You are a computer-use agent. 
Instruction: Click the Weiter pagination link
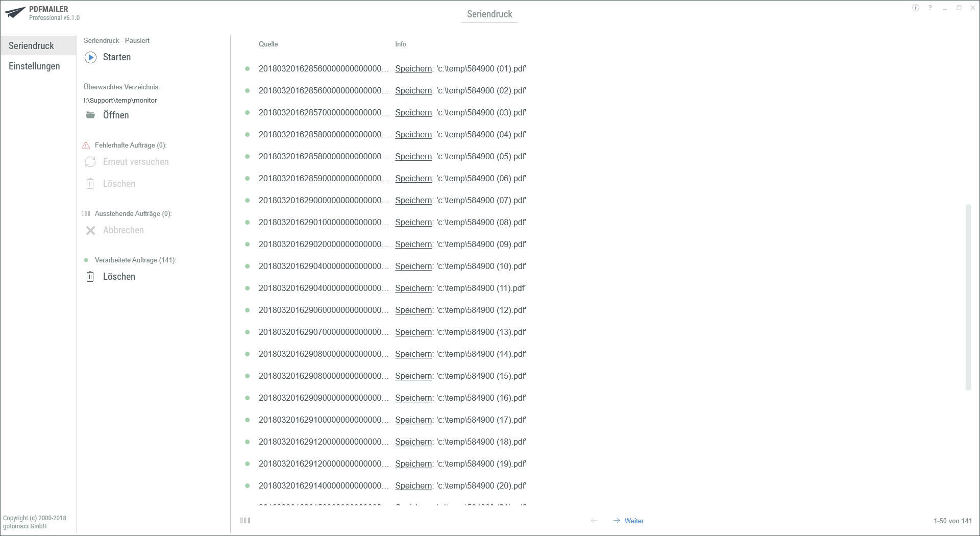coord(634,521)
